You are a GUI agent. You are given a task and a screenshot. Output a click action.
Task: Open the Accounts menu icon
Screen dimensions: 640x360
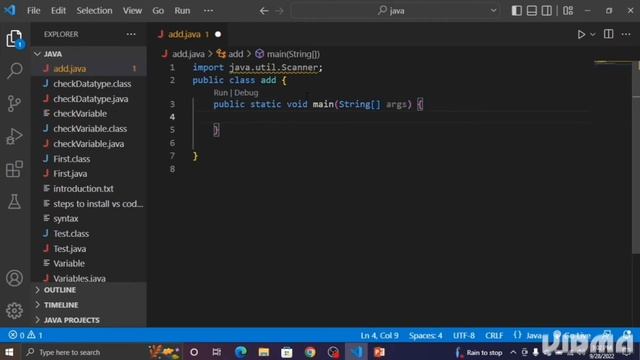point(14,278)
